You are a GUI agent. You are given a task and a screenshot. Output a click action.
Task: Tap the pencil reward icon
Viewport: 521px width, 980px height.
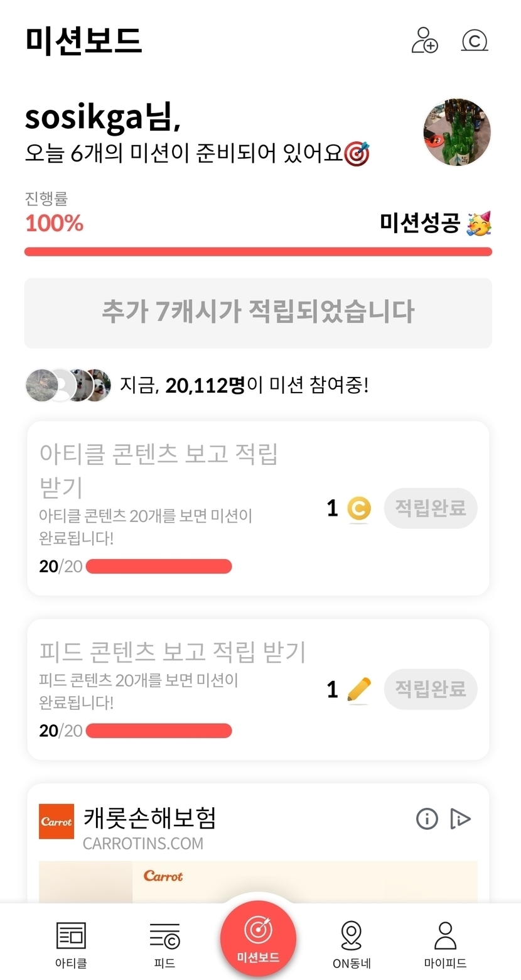[359, 690]
